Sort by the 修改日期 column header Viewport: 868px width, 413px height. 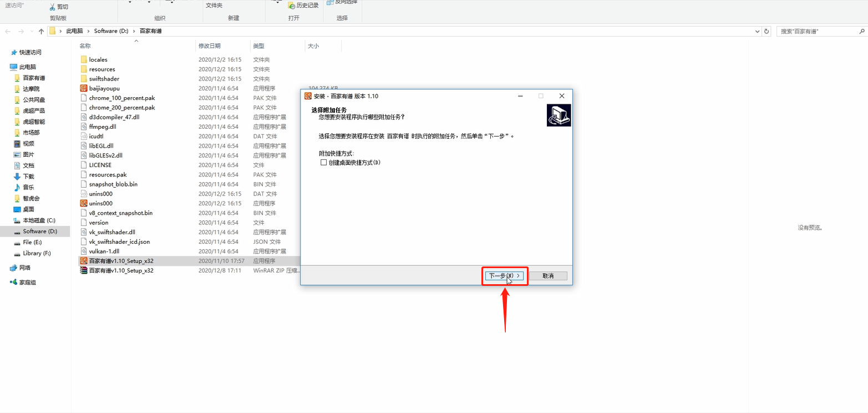click(x=210, y=46)
